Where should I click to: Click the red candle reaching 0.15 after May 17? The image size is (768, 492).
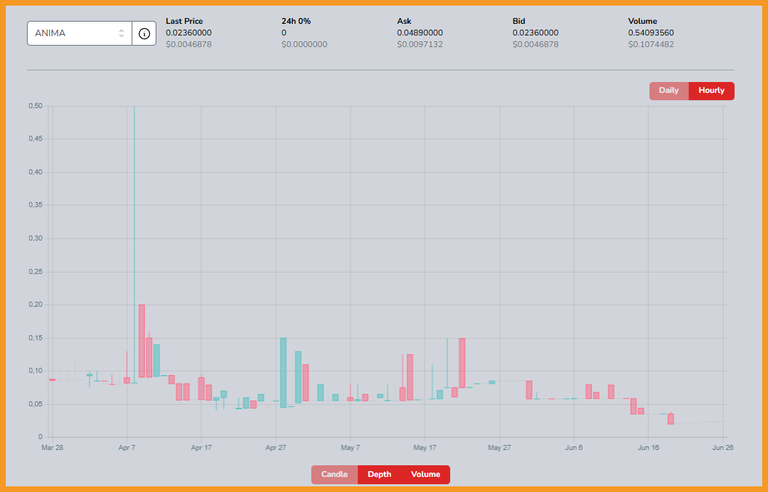point(462,363)
